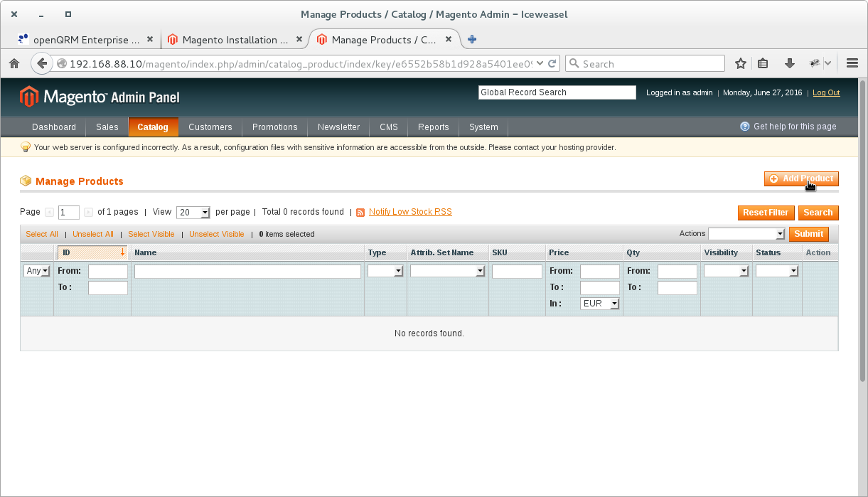This screenshot has width=868, height=497.
Task: Go back with the browser back arrow
Action: pos(42,63)
